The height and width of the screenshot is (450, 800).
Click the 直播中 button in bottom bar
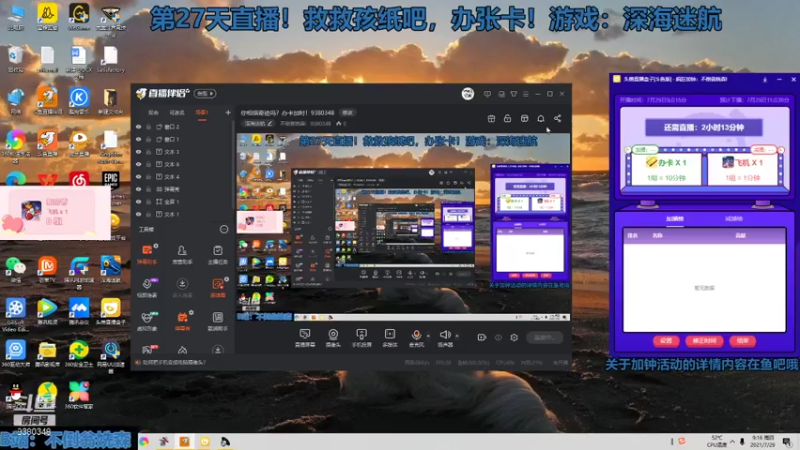point(545,337)
